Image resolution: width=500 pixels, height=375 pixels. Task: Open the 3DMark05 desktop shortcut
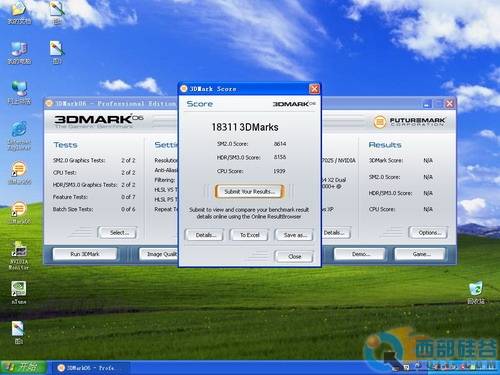(19, 173)
